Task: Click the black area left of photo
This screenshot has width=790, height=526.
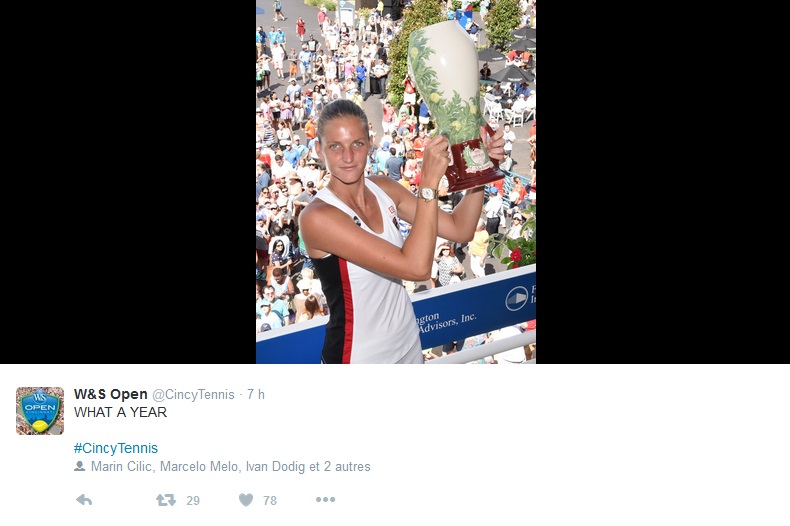Action: tap(128, 181)
